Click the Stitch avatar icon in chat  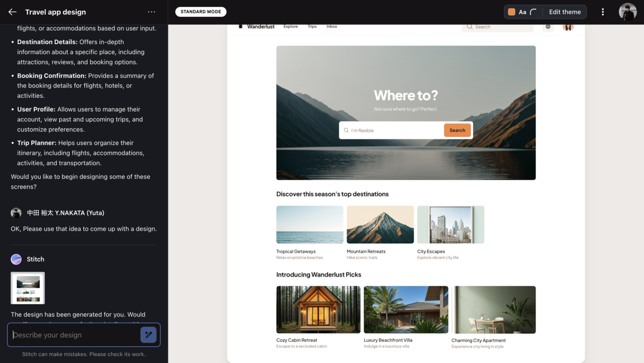coord(16,259)
